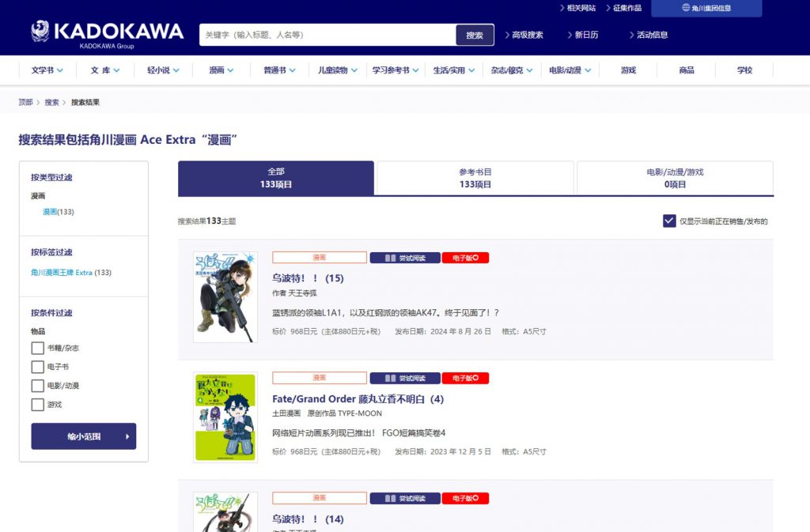The width and height of the screenshot is (810, 532).
Task: Click the chevron before 征集作品
Action: click(608, 8)
